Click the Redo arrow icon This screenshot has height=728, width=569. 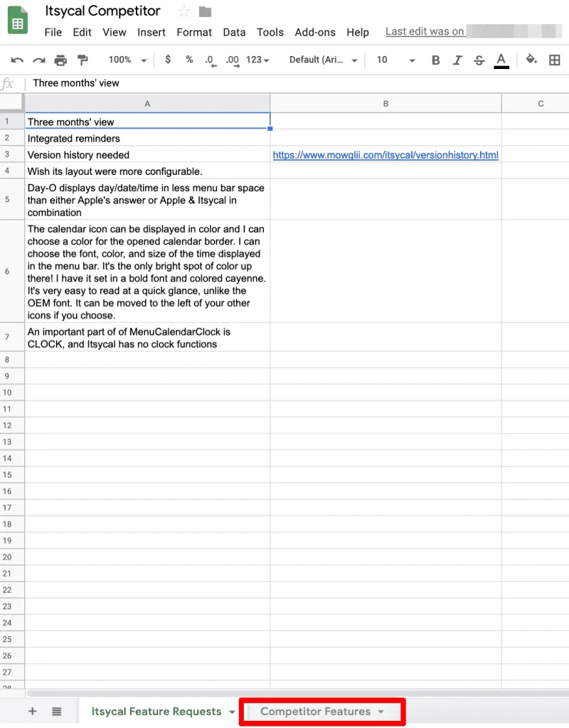pos(39,60)
